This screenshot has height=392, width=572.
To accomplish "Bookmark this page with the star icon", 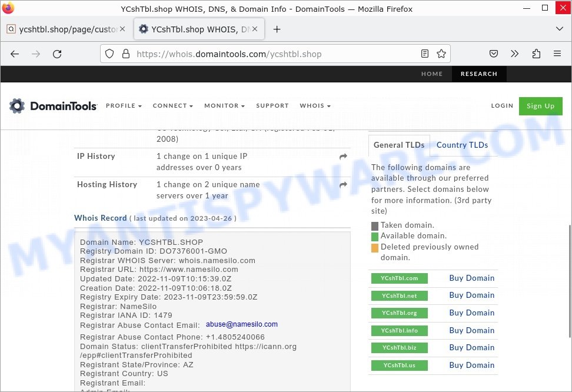I will pyautogui.click(x=441, y=54).
